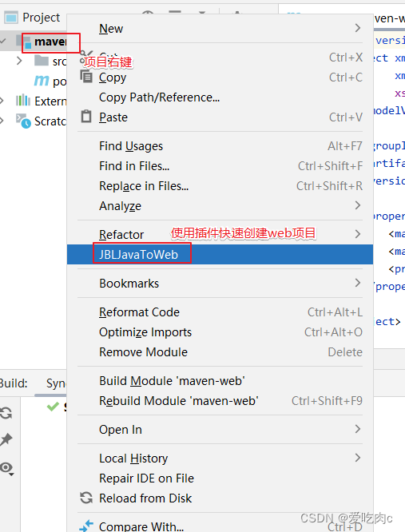
Task: Click the sync refresh icon in Build panel
Action: [x=6, y=413]
